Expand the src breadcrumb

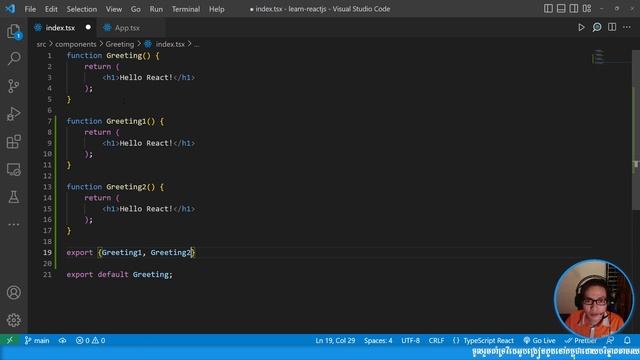(x=41, y=44)
